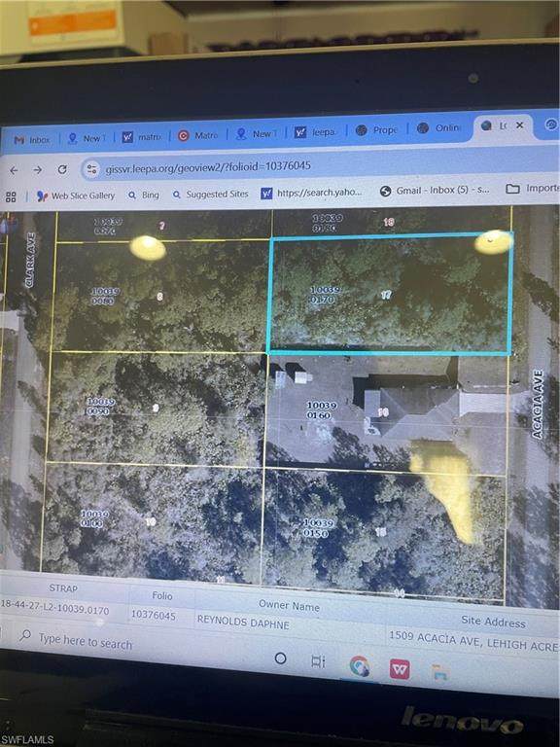
Task: Launch WPS Office from the taskbar
Action: point(400,670)
